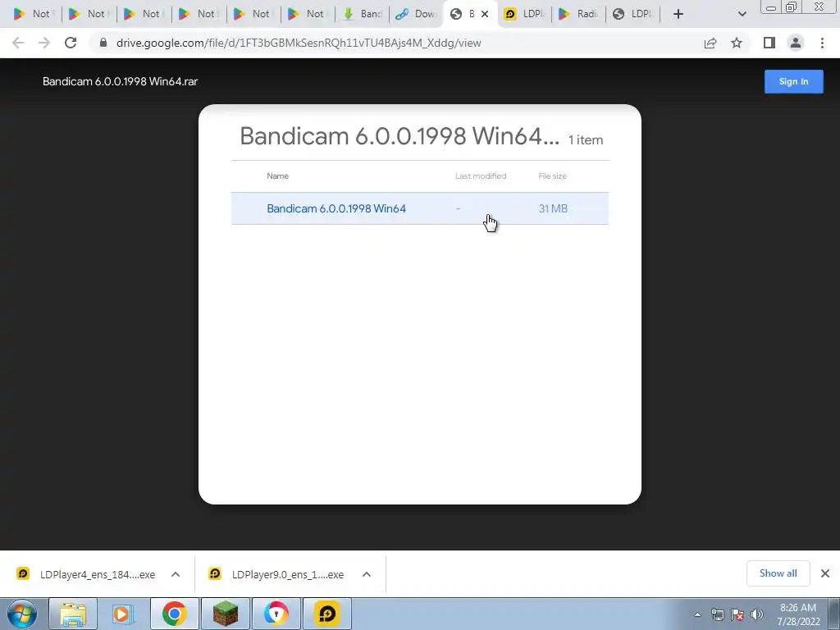Screen dimensions: 840x630
Task: Toggle the browser side panel
Action: click(769, 43)
